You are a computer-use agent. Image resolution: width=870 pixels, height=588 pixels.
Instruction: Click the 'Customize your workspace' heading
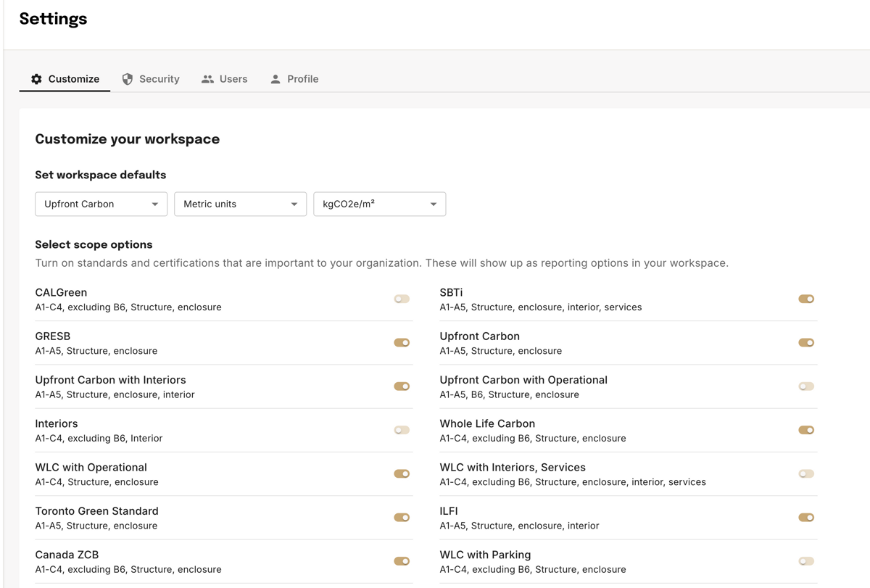[x=128, y=139]
